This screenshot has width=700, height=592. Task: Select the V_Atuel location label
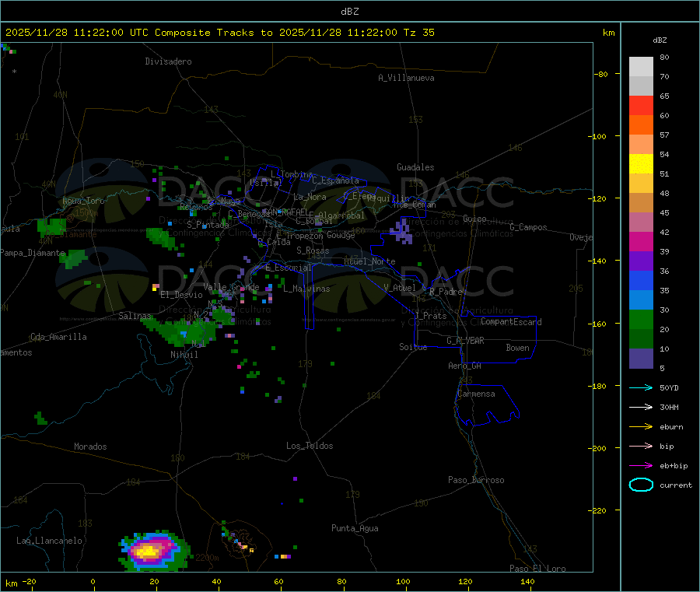(400, 288)
